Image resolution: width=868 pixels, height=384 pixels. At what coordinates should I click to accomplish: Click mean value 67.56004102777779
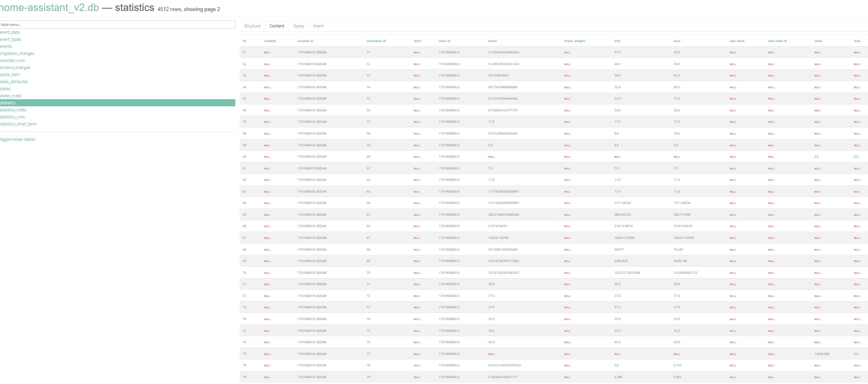click(x=503, y=110)
